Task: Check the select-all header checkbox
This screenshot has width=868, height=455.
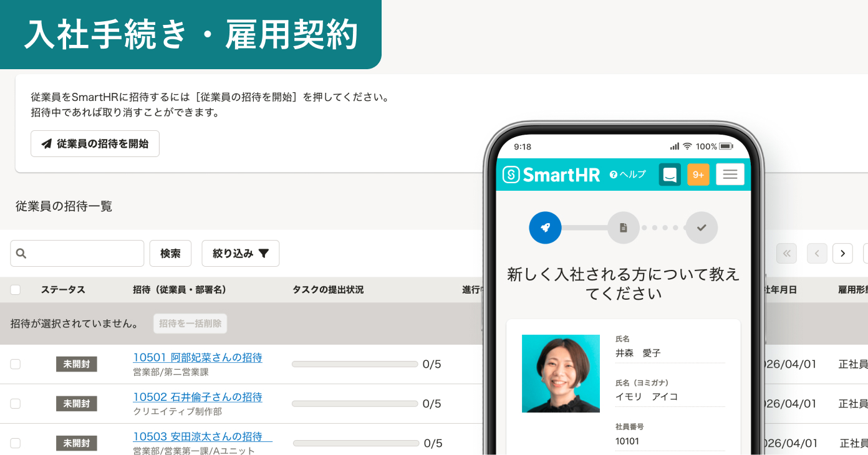Action: [16, 290]
